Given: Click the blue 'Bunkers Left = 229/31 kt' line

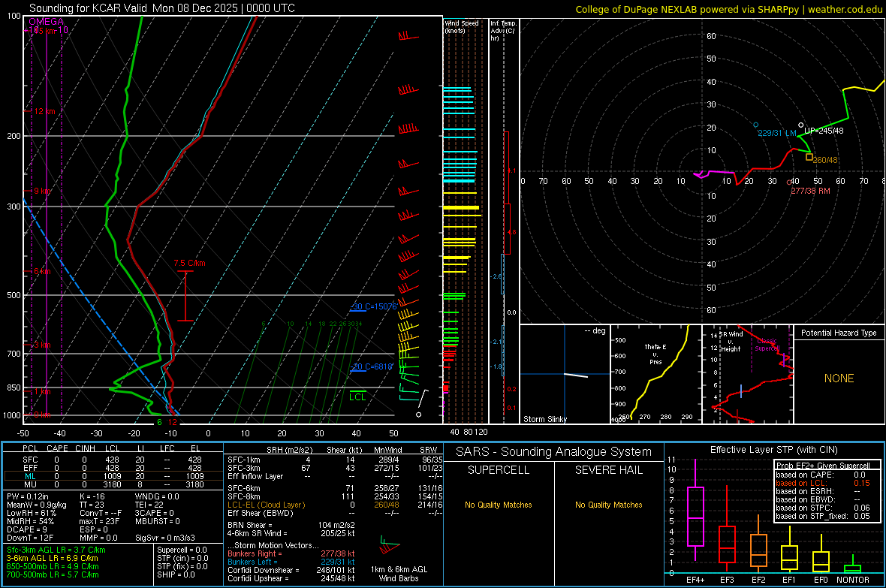Looking at the screenshot, I should pos(291,562).
